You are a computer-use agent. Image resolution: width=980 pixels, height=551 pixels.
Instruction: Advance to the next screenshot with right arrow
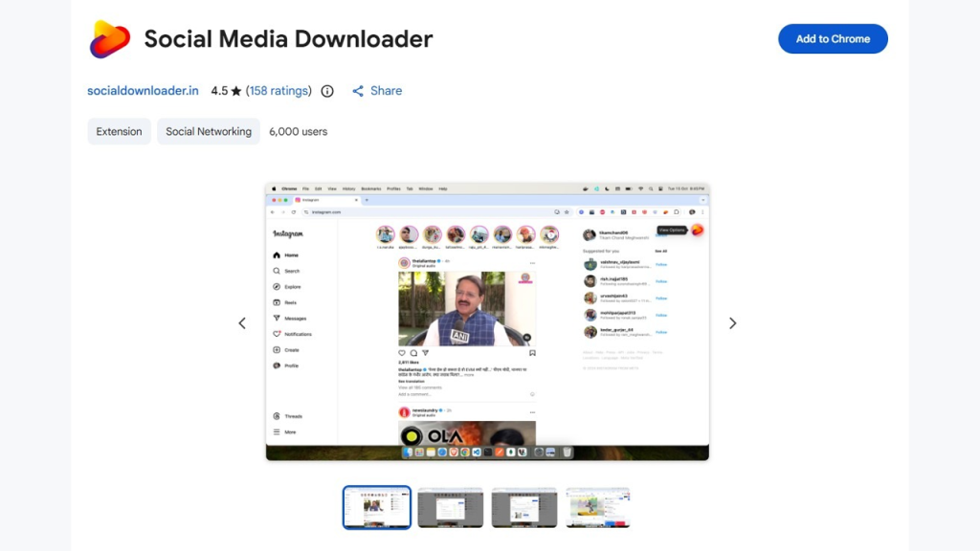(x=732, y=323)
